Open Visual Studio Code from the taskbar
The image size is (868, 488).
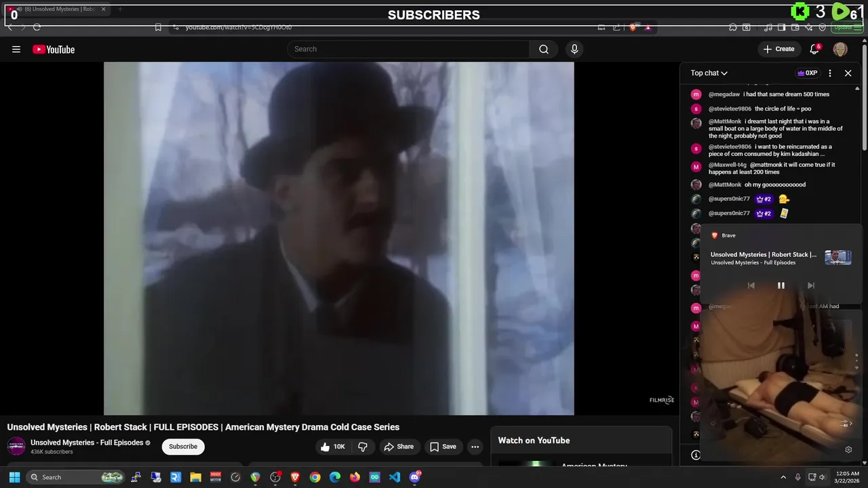click(x=395, y=477)
